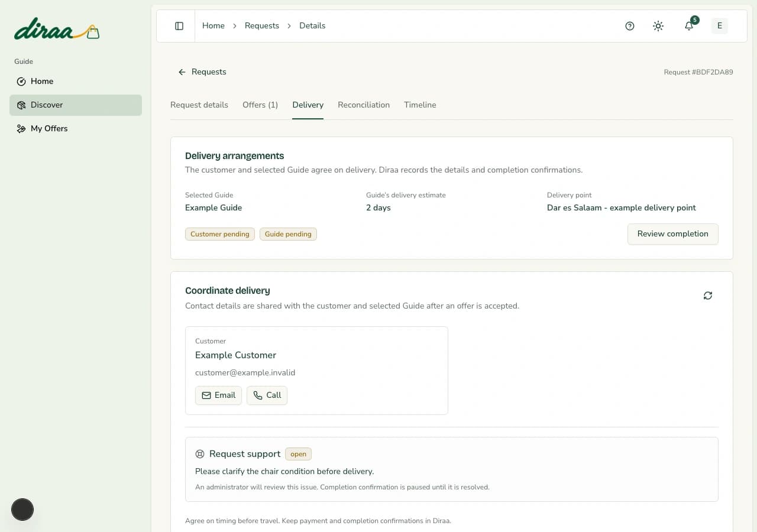Open the user avatar E menu
Screen dimensions: 757x532
point(720,26)
